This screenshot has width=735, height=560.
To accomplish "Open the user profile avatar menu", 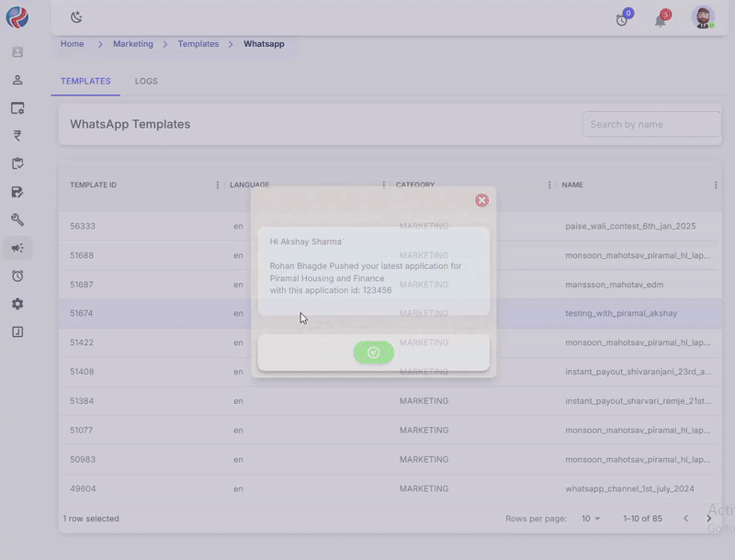I will tap(703, 17).
